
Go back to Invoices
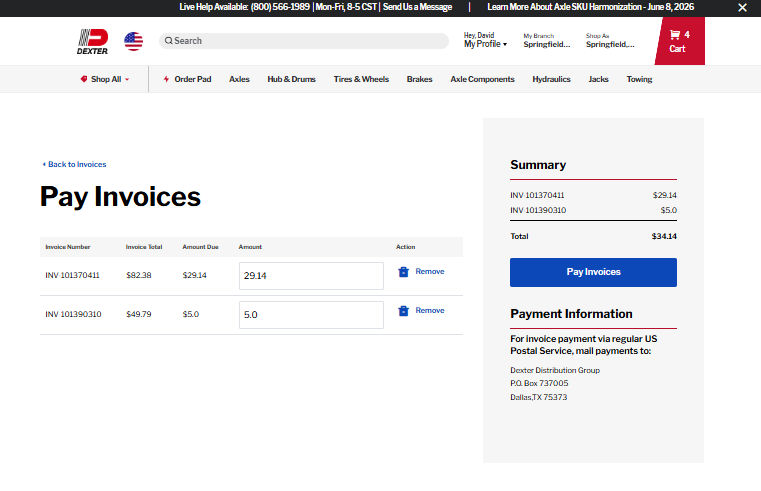77,164
